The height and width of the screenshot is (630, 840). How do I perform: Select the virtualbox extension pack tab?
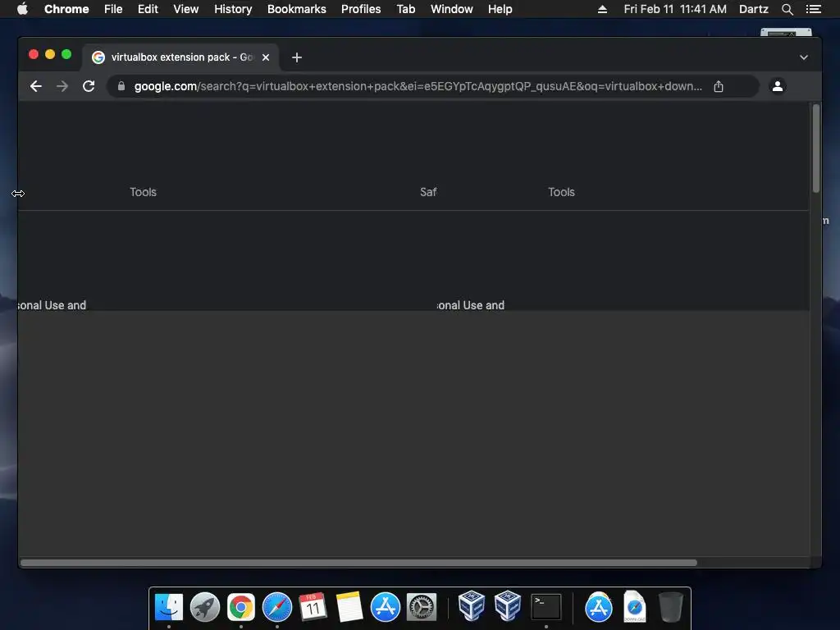click(180, 57)
